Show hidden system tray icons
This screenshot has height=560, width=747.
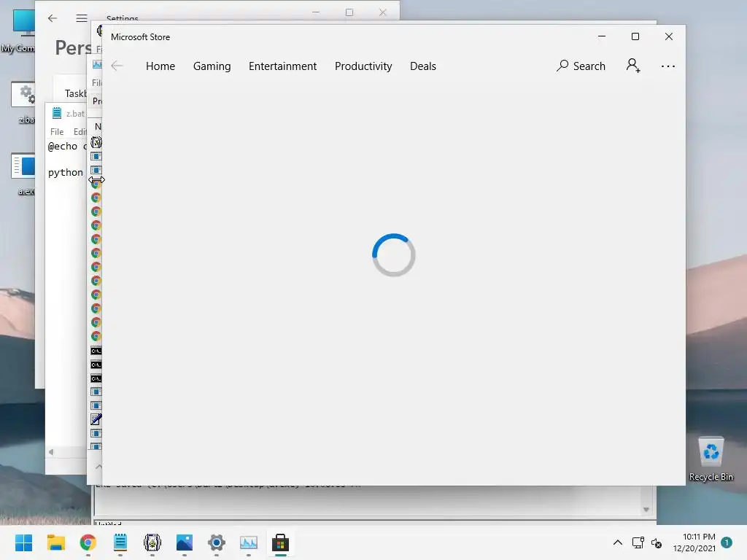coord(617,542)
